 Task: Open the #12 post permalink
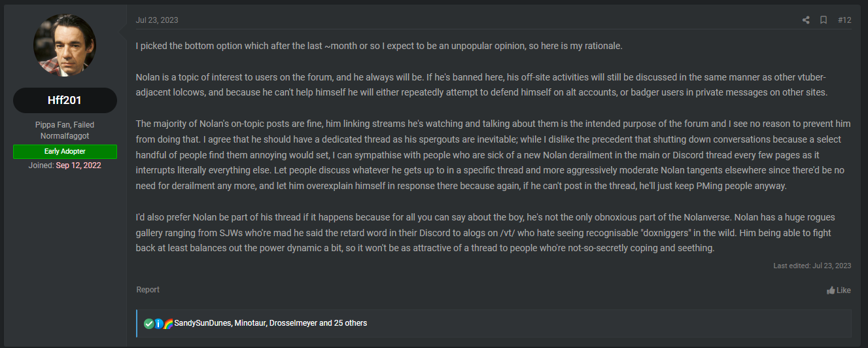click(844, 20)
